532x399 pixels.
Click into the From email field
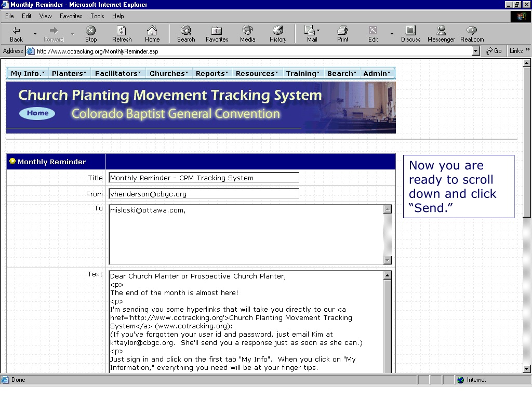(204, 194)
